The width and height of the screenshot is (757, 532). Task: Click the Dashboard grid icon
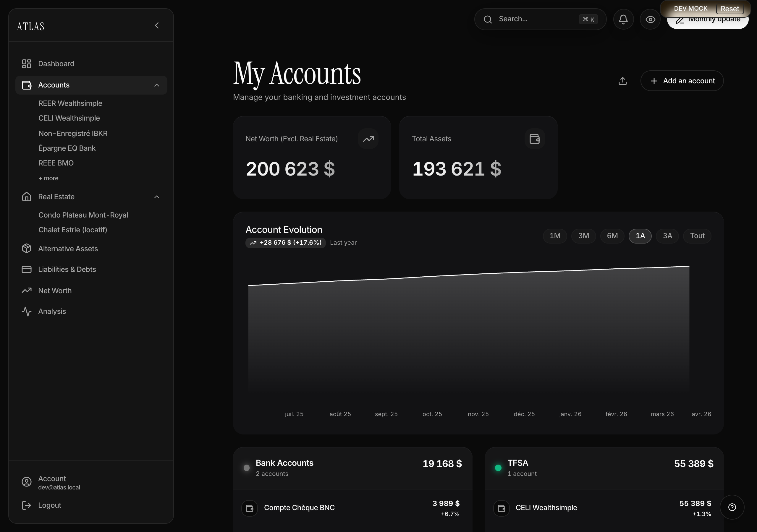26,64
